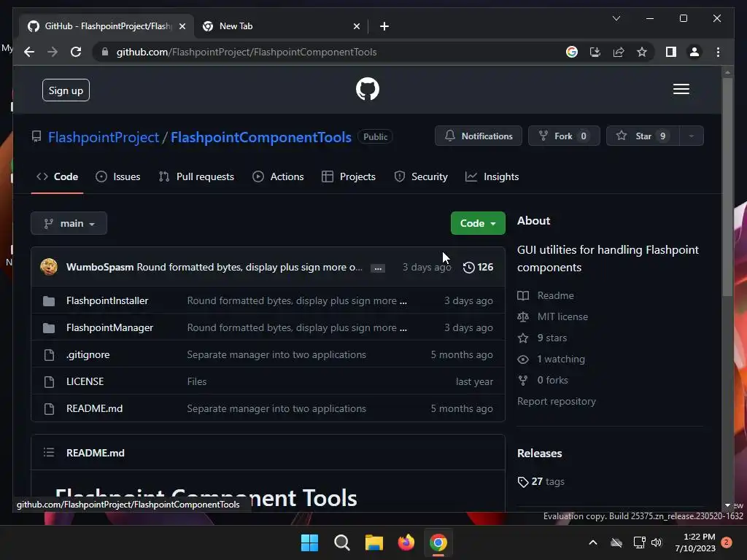Image resolution: width=747 pixels, height=560 pixels.
Task: Switch to the Issues tab
Action: click(118, 176)
